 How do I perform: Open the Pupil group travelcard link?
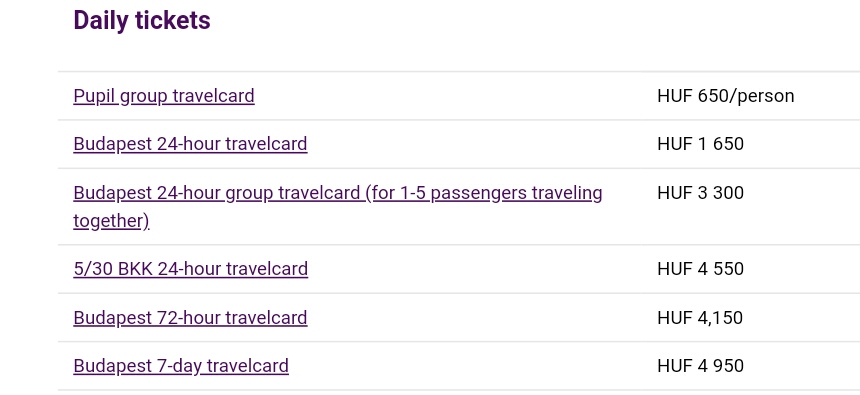coord(163,96)
